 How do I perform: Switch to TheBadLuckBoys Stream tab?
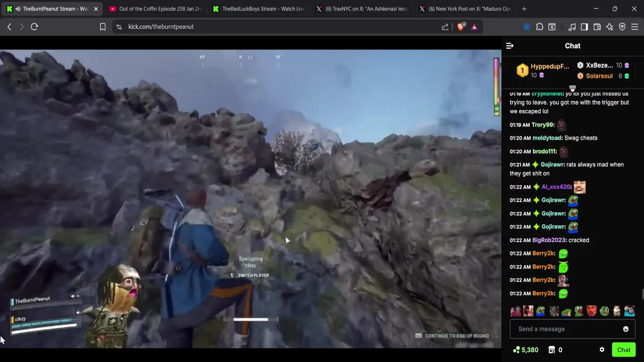258,9
